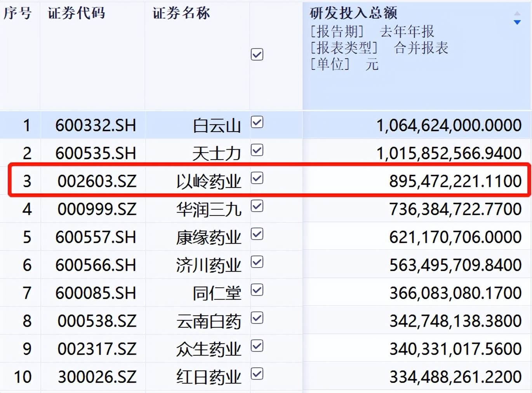Toggle the checkbox for 红日药业
The width and height of the screenshot is (532, 393).
[x=257, y=373]
